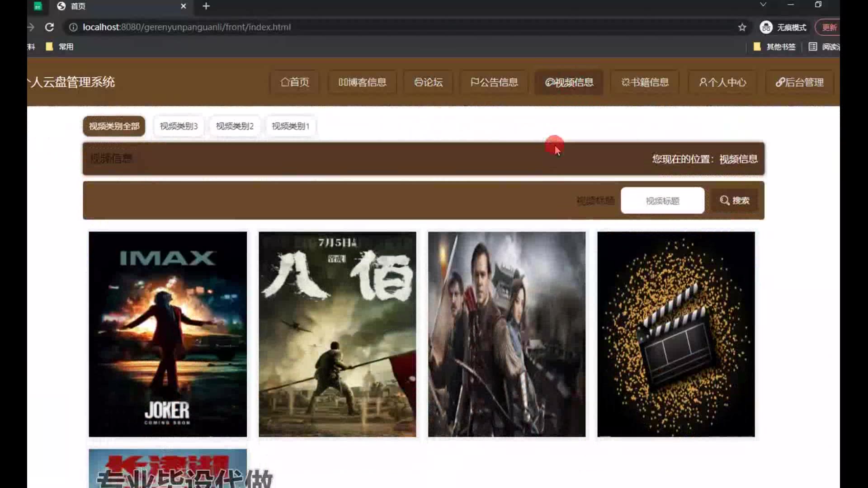Viewport: 868px width, 488px height.
Task: View site information icon in address bar
Action: click(x=73, y=27)
